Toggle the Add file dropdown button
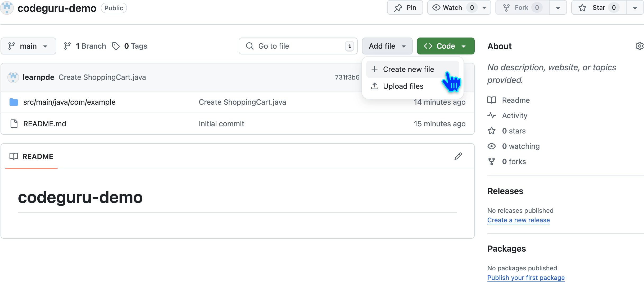 pyautogui.click(x=387, y=46)
